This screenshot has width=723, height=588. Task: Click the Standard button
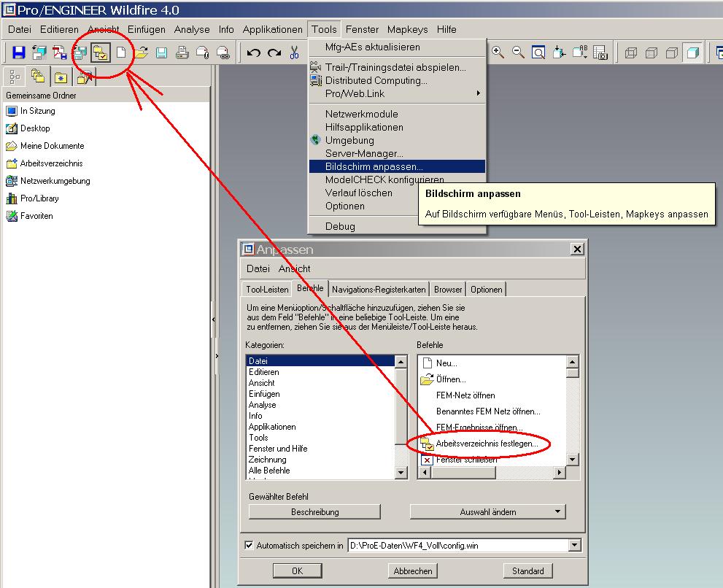528,571
